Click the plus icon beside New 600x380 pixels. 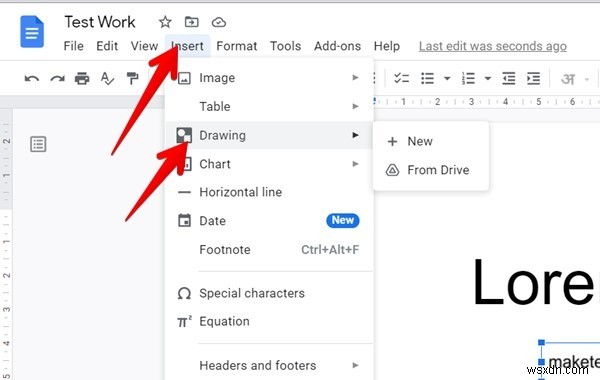coord(392,142)
